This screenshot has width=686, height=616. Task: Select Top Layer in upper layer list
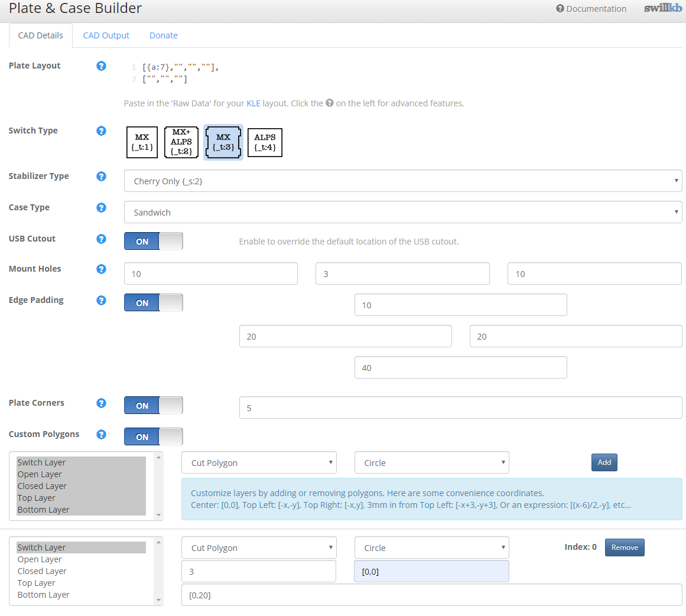pos(81,498)
